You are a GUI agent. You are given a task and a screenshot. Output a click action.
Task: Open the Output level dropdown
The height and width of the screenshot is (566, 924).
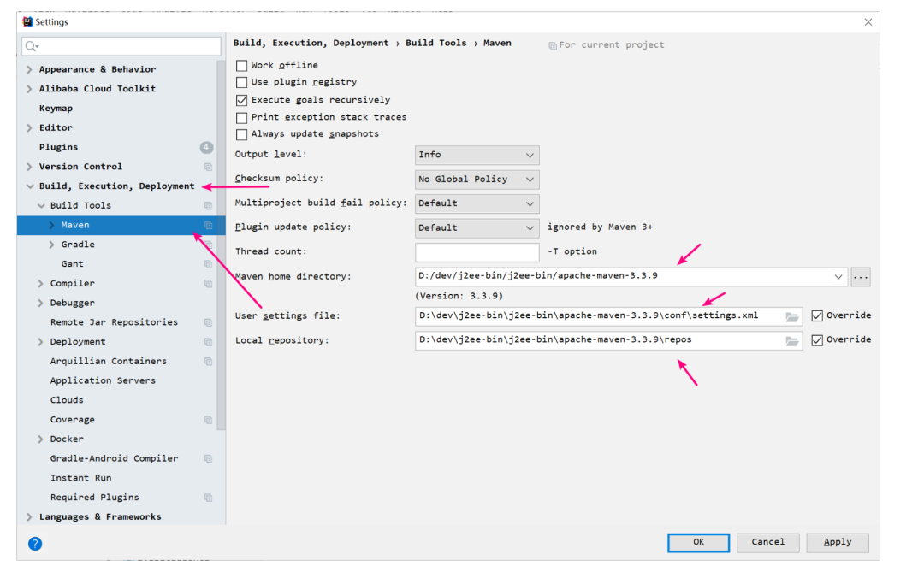477,155
